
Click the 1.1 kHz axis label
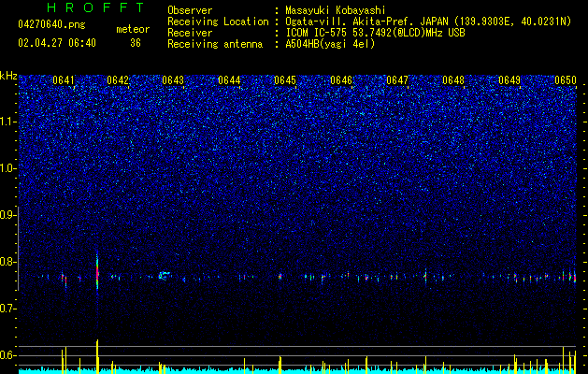[x=8, y=122]
